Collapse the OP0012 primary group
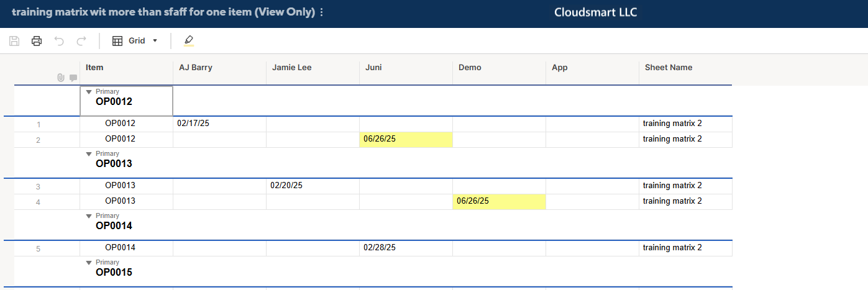Image resolution: width=868 pixels, height=290 pixels. point(89,92)
